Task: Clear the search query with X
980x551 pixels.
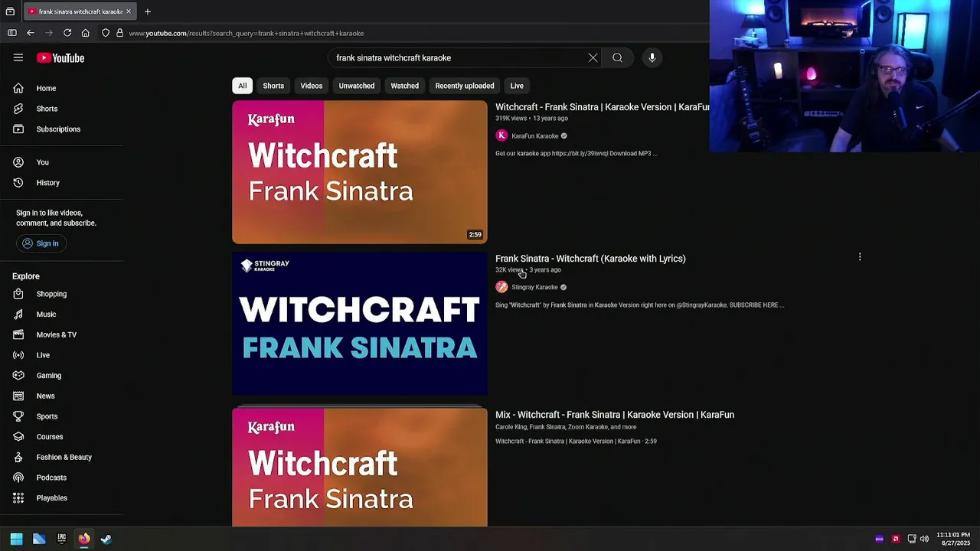Action: tap(593, 57)
